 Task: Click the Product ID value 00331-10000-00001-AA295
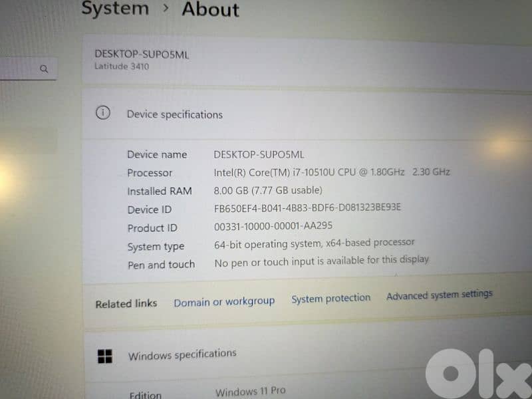click(273, 226)
